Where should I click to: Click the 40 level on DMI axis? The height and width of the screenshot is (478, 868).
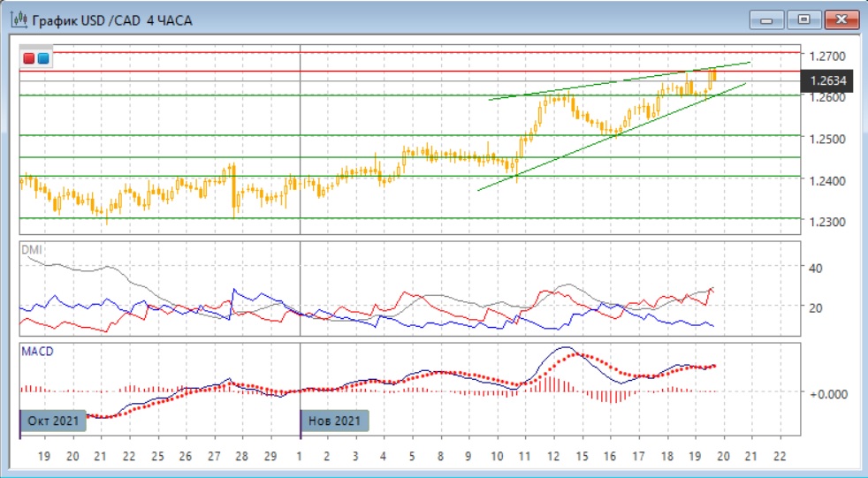coord(816,268)
